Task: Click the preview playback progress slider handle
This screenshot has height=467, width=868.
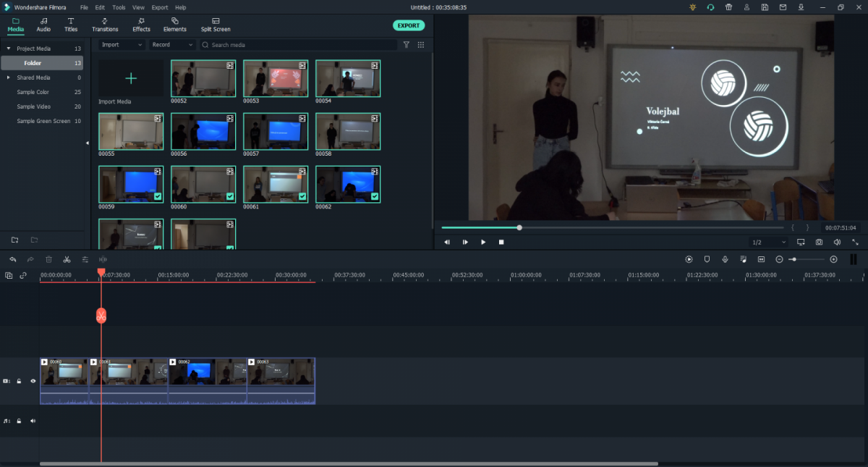Action: pos(519,227)
